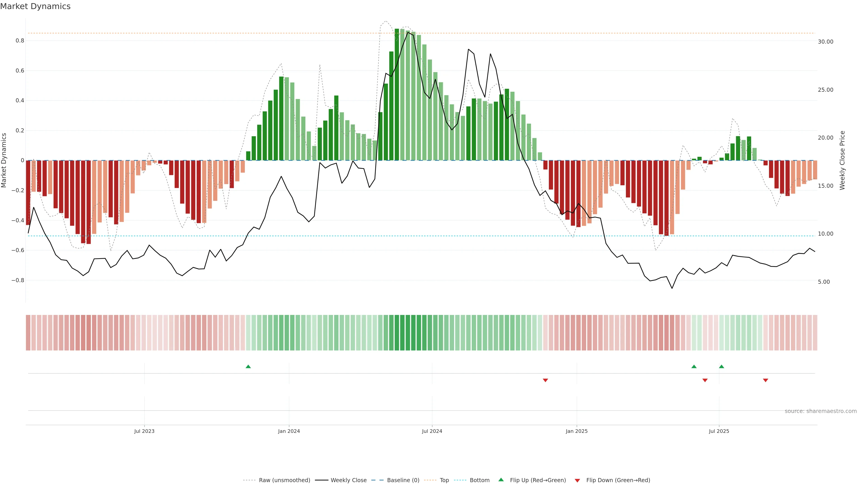Click the latest red flip-down triangle marker
Screen dimensions: 868x488
[765, 380]
